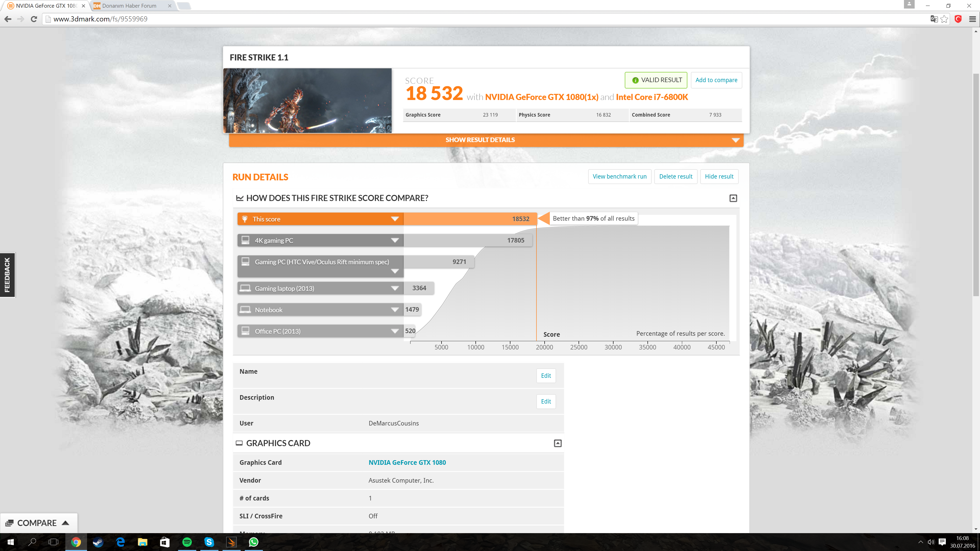The width and height of the screenshot is (980, 551).
Task: Open Task View on taskbar
Action: tap(54, 542)
